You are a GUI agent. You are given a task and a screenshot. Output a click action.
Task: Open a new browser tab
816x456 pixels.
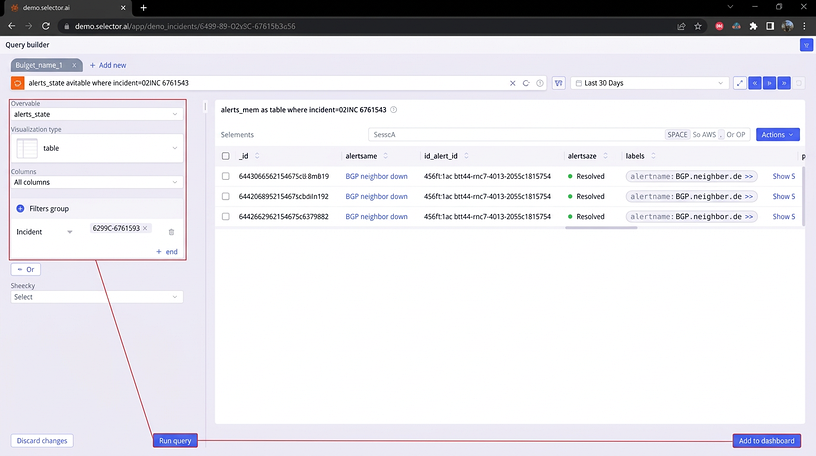143,8
